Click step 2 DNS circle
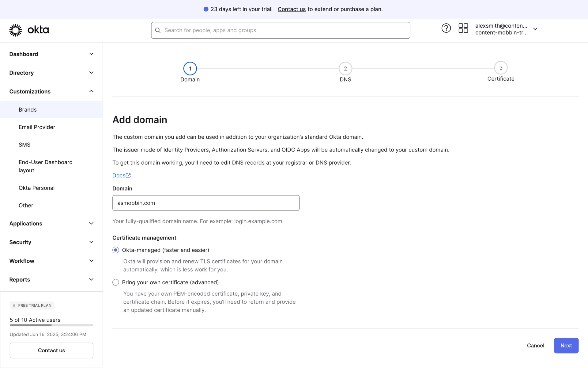This screenshot has width=588, height=368. (345, 68)
